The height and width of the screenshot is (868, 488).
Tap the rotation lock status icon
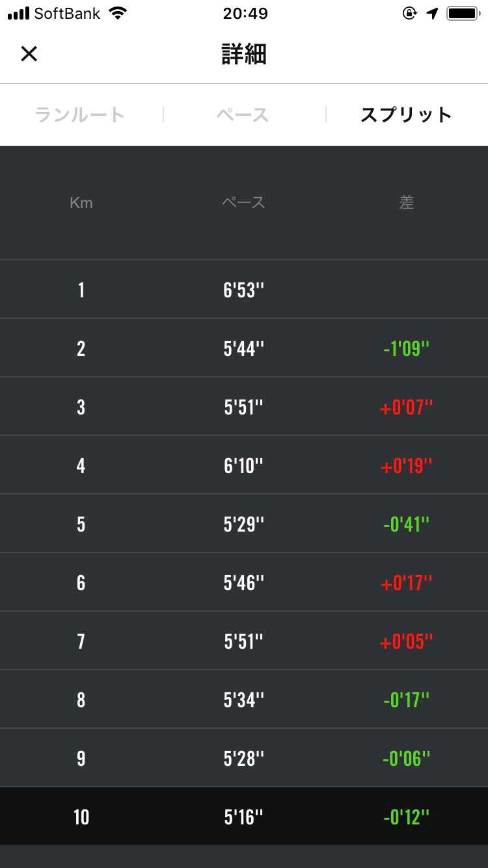tap(409, 13)
